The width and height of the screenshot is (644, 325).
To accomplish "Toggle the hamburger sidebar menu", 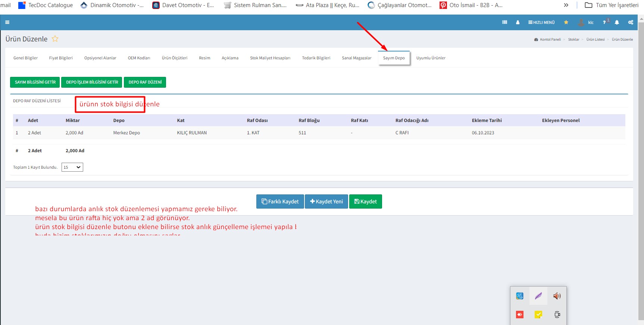I will tap(7, 22).
